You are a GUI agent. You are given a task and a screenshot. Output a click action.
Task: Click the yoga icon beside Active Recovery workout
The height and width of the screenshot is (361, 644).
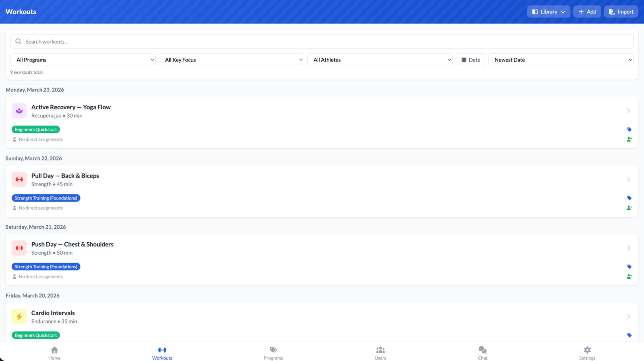point(19,111)
